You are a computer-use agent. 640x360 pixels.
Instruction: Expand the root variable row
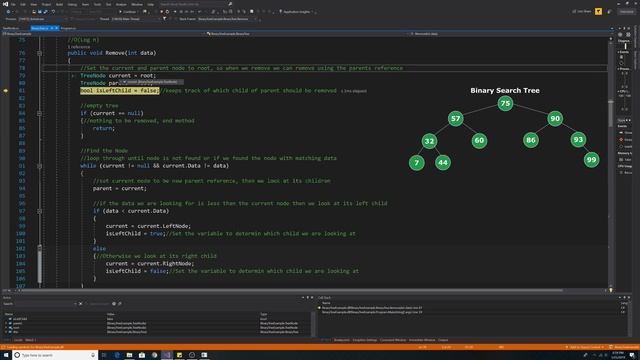point(6,328)
